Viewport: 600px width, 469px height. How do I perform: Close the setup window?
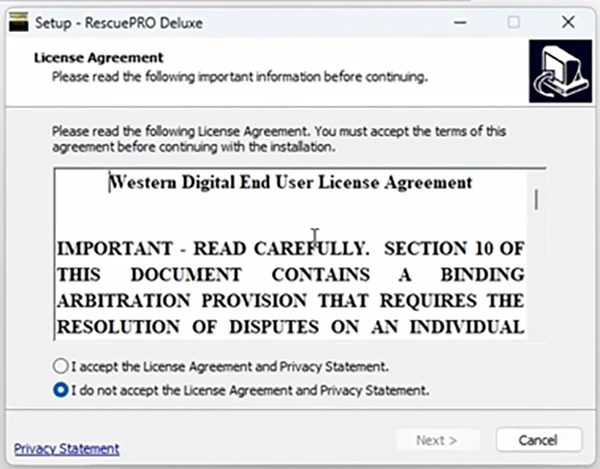(568, 22)
